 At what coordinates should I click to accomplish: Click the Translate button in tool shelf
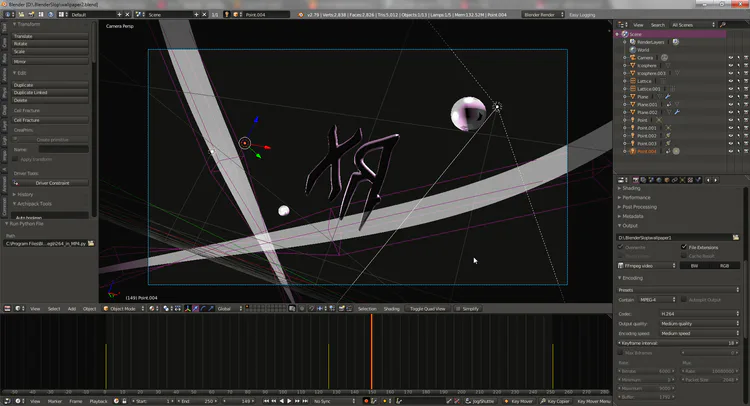click(50, 36)
